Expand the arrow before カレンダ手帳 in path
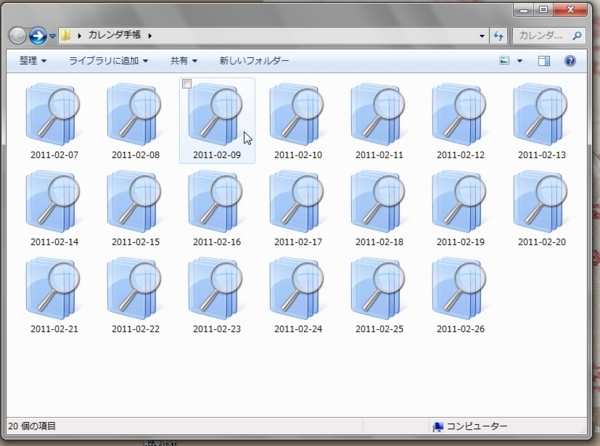This screenshot has height=446, width=600. pos(79,36)
